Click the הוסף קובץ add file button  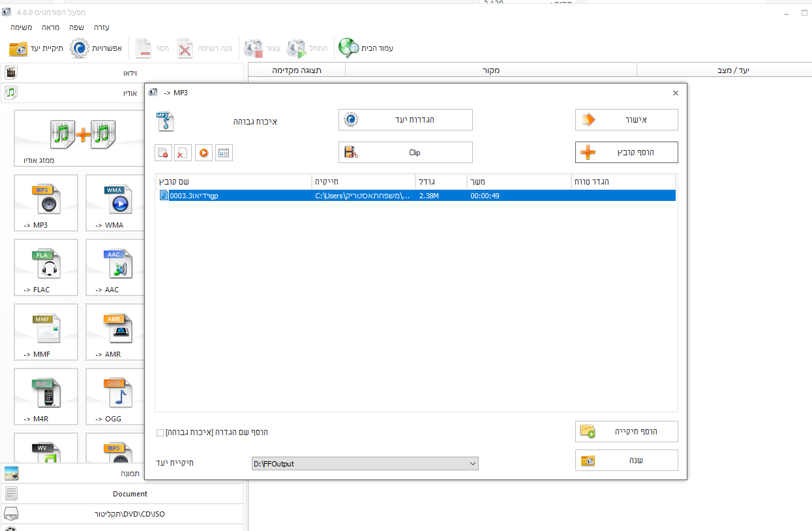pyautogui.click(x=627, y=152)
